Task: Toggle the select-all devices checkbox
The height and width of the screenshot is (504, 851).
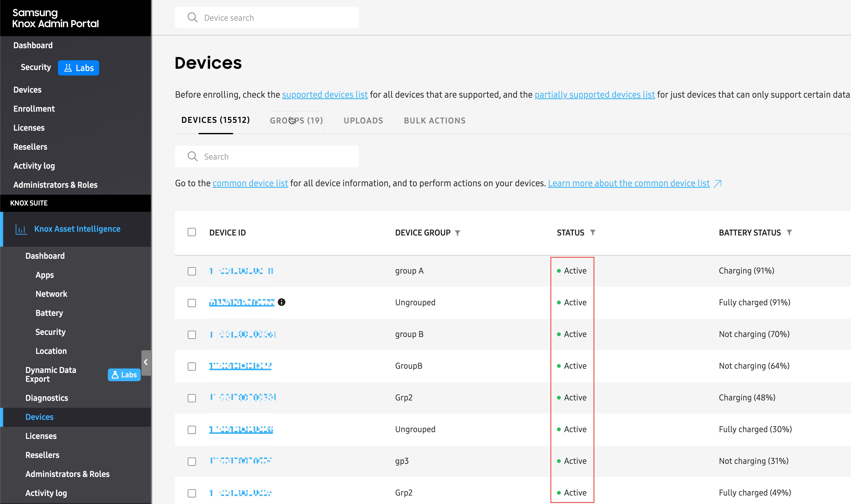Action: 192,232
